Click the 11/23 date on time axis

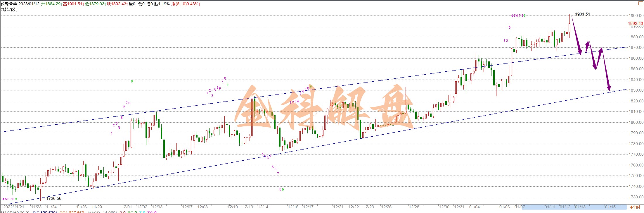click(x=36, y=207)
